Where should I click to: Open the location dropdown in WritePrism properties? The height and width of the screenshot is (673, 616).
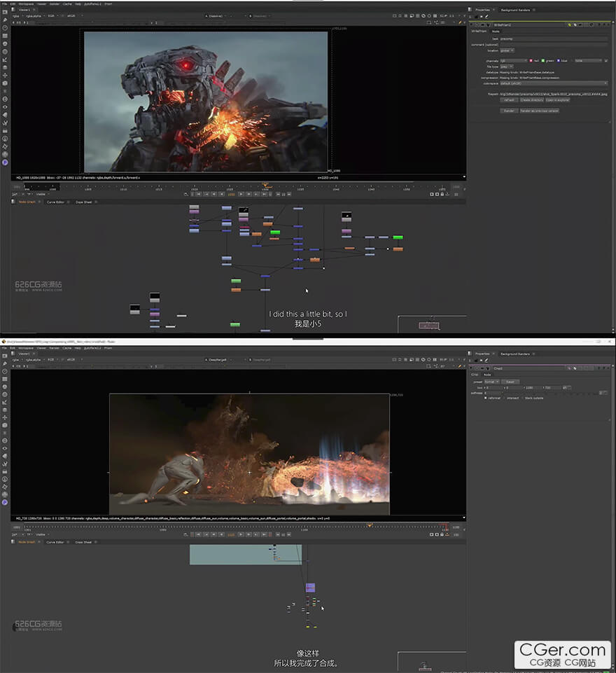tap(507, 50)
